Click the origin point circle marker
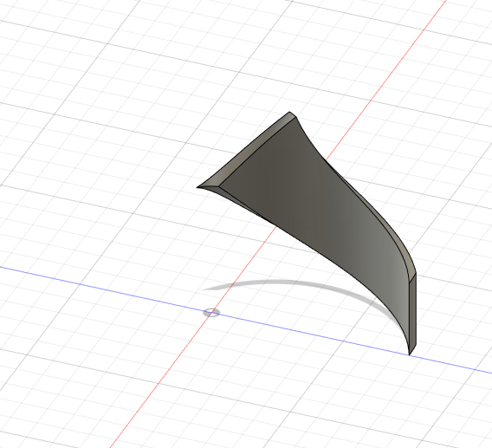This screenshot has width=492, height=448. (x=211, y=313)
